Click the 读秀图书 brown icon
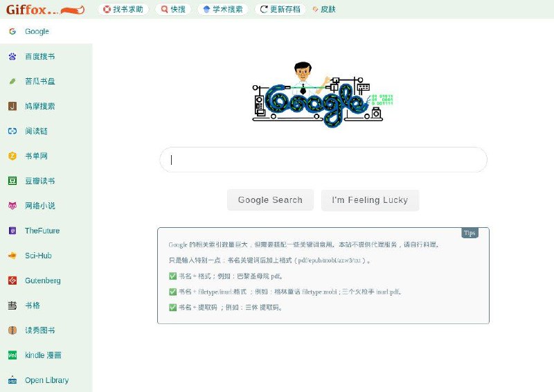Viewport: 554px width, 392px height. pos(12,330)
